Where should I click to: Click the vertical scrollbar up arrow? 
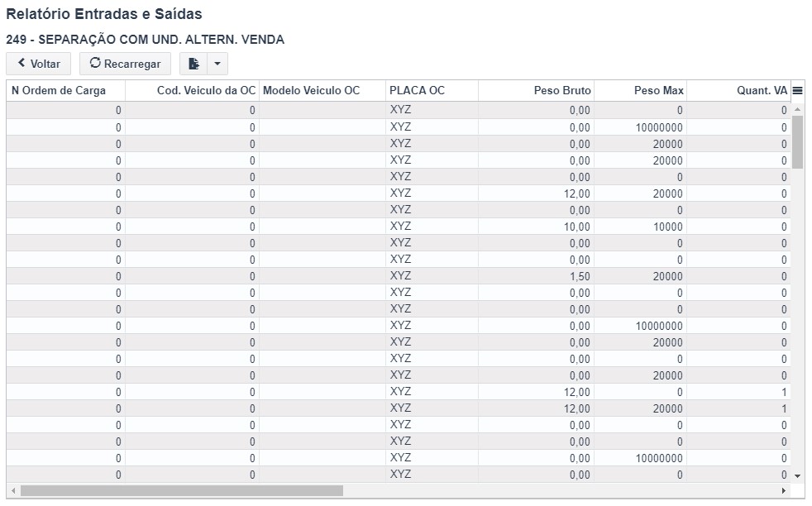pos(797,109)
